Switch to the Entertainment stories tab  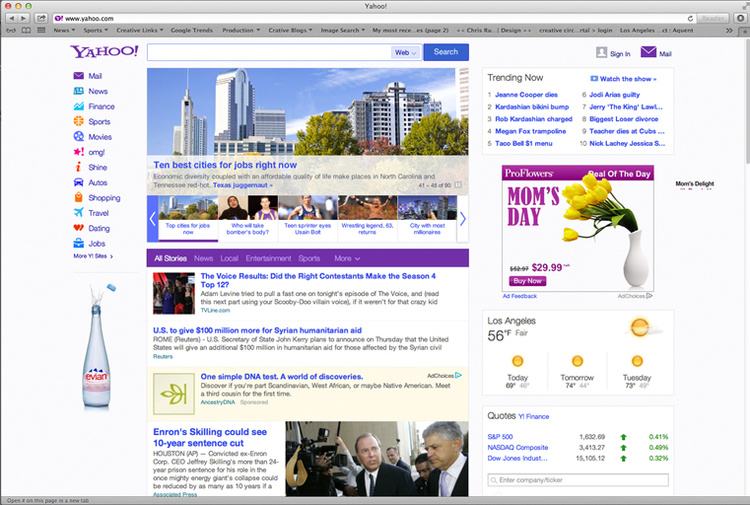(x=268, y=258)
